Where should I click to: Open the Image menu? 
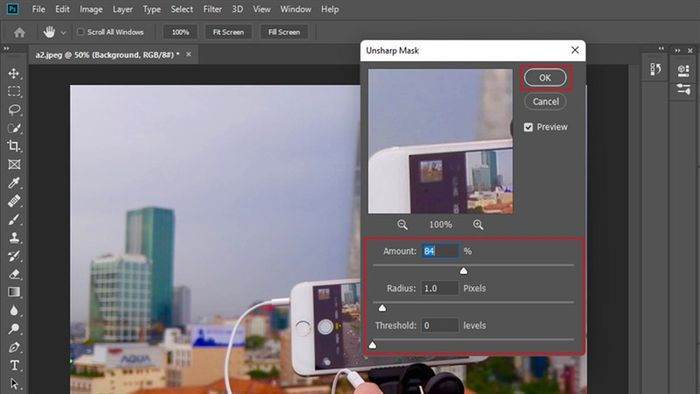(91, 9)
